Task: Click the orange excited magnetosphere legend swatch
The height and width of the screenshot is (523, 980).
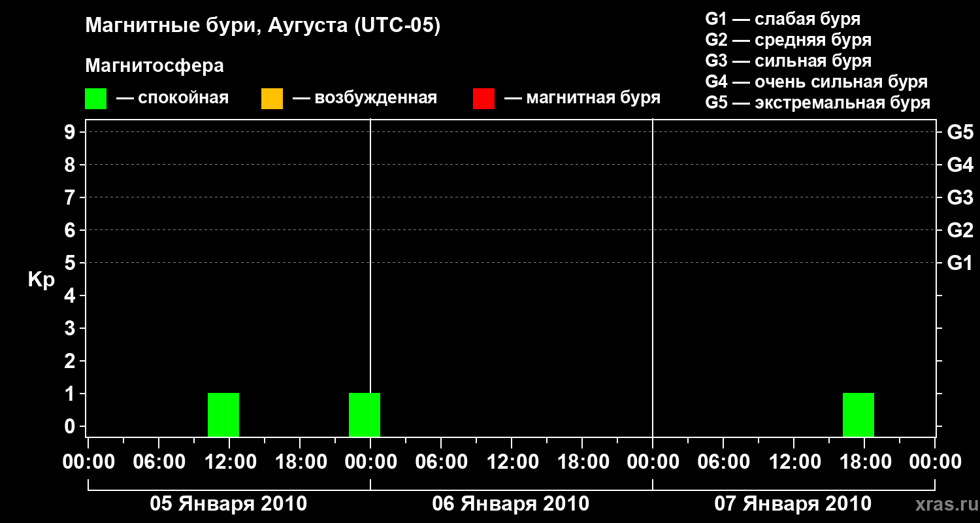Action: coord(272,99)
